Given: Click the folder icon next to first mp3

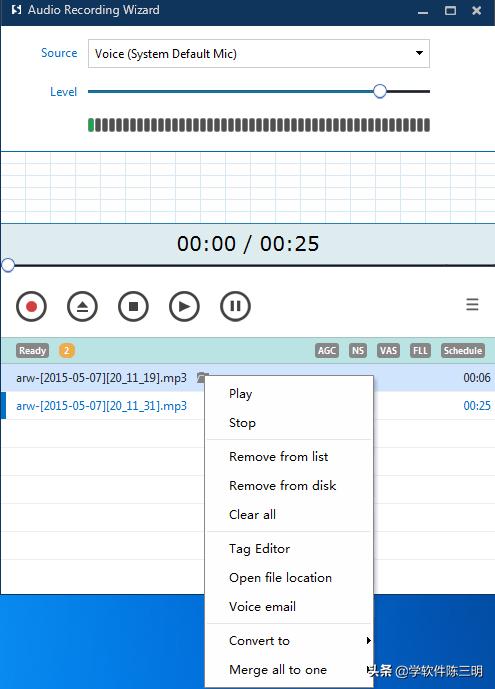Looking at the screenshot, I should click(202, 377).
